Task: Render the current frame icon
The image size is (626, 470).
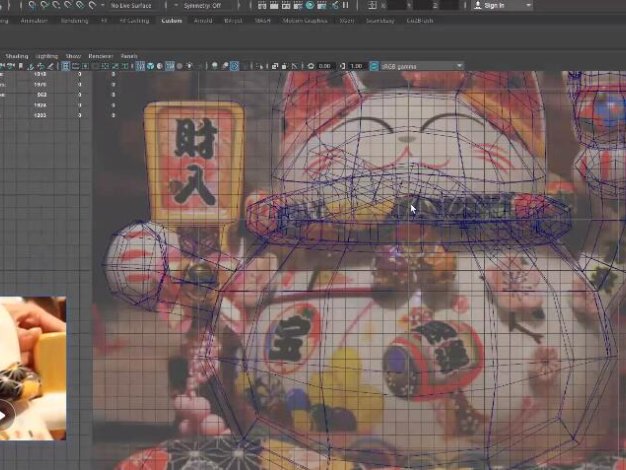Action: click(274, 6)
